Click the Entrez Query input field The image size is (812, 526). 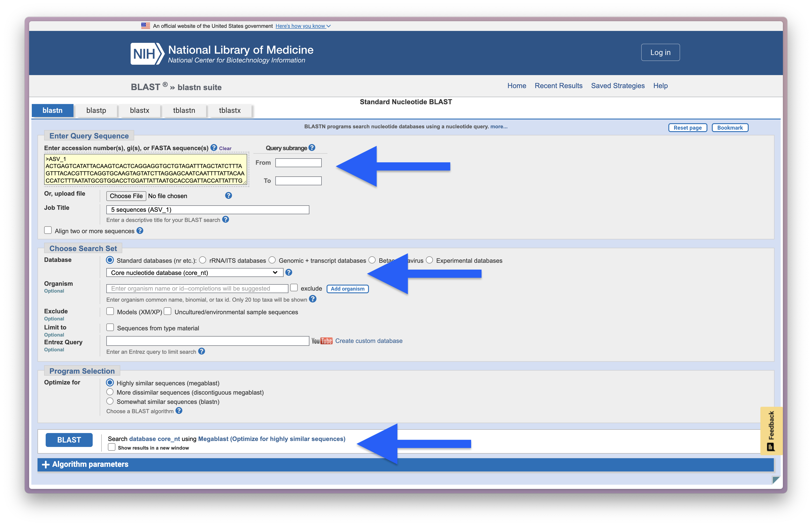tap(208, 341)
